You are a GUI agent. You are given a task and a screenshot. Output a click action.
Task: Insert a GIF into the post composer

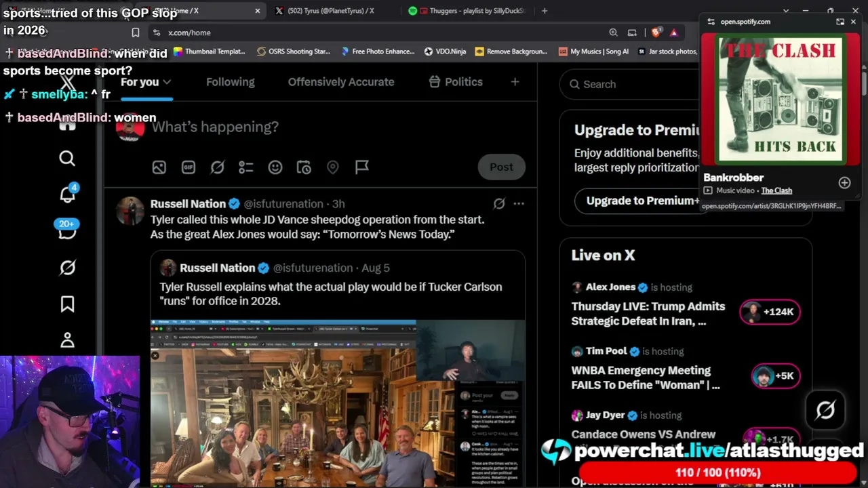point(189,167)
